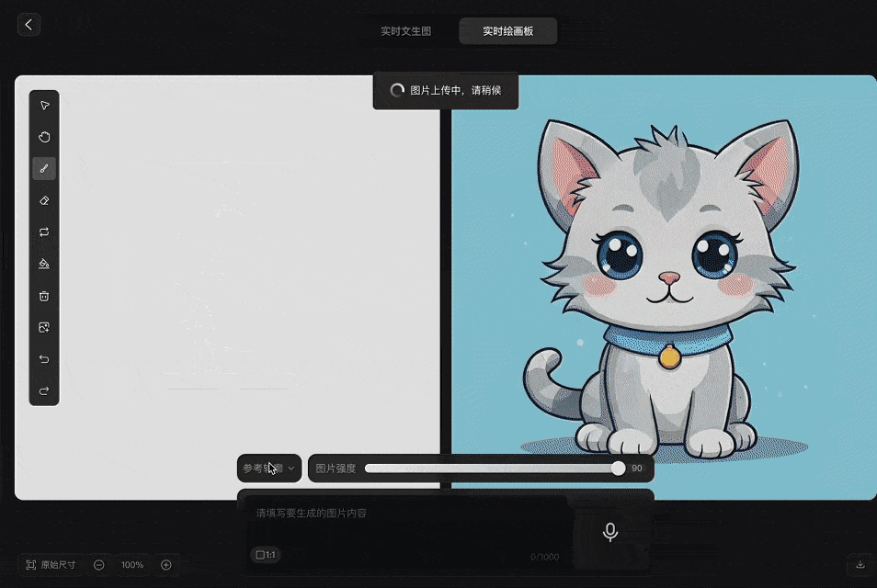Select the paint bucket fill tool
Image resolution: width=877 pixels, height=588 pixels.
pyautogui.click(x=44, y=264)
